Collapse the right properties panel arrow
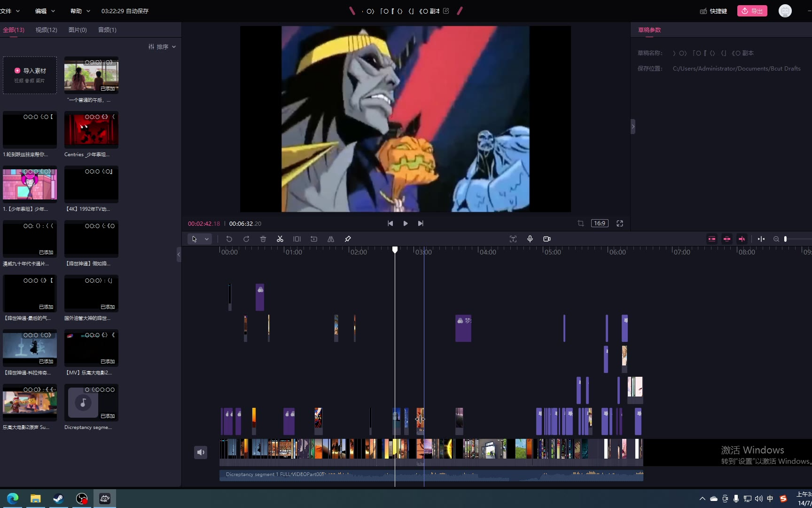 click(x=633, y=127)
